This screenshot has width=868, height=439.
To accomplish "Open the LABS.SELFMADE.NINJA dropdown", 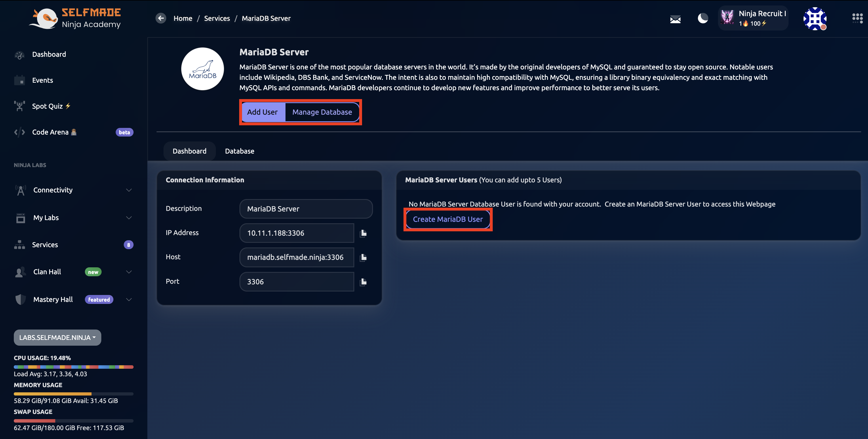I will point(57,338).
